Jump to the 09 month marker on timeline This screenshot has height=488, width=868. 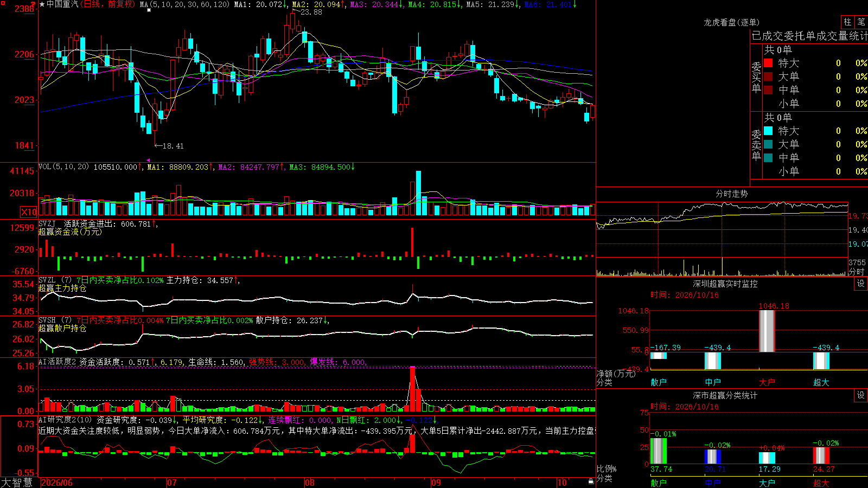436,483
